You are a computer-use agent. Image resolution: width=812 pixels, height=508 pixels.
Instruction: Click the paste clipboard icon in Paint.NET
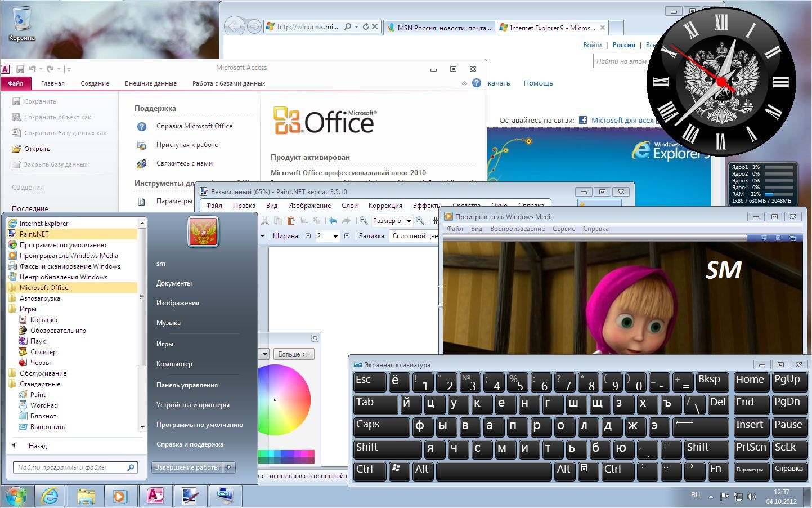pyautogui.click(x=291, y=221)
